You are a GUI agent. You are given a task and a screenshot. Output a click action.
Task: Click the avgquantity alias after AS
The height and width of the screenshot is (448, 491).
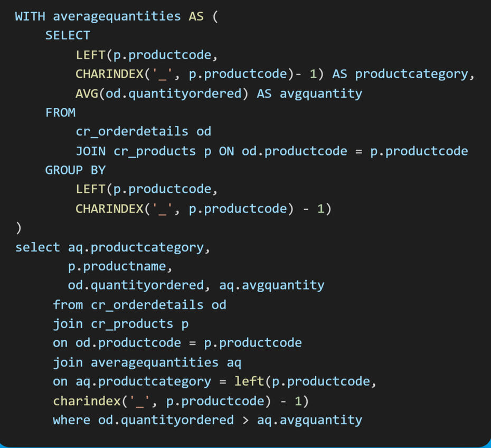320,94
